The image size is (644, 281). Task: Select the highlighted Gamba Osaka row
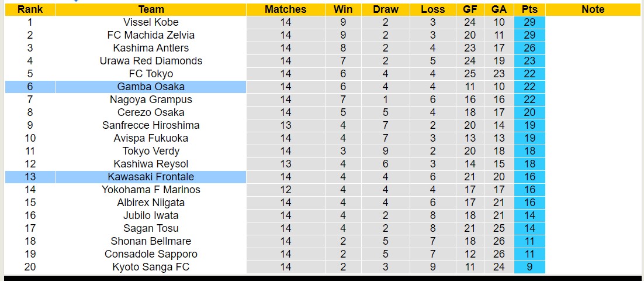(151, 87)
